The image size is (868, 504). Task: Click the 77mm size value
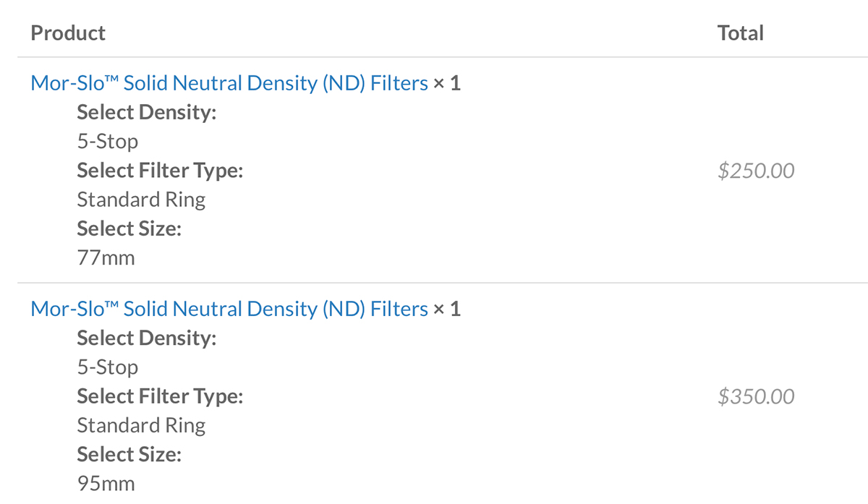point(106,258)
